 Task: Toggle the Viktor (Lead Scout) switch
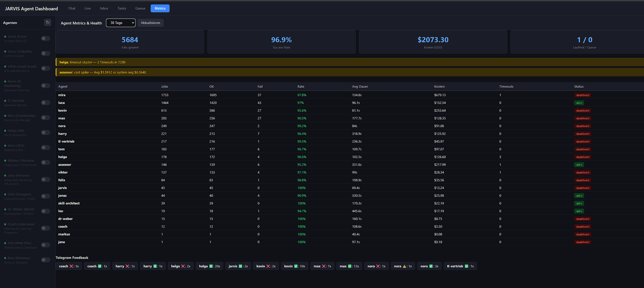(x=46, y=68)
